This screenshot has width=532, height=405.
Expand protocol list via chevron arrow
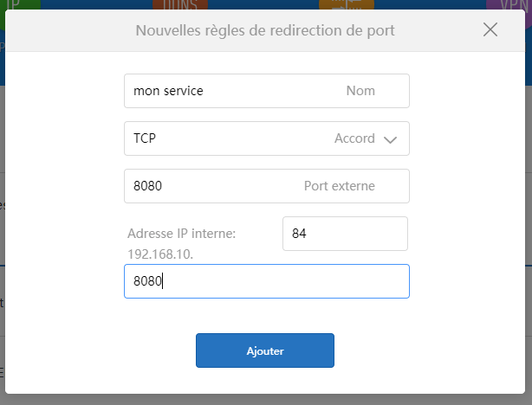390,139
